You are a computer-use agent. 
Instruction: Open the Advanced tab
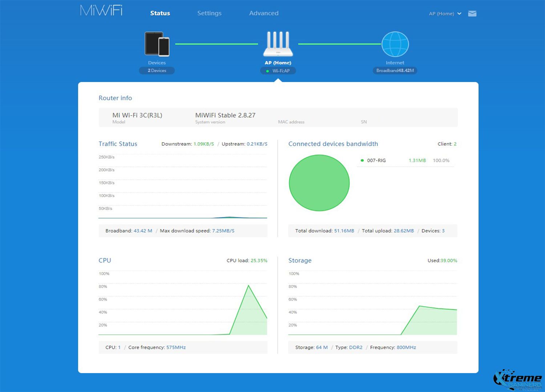click(264, 13)
